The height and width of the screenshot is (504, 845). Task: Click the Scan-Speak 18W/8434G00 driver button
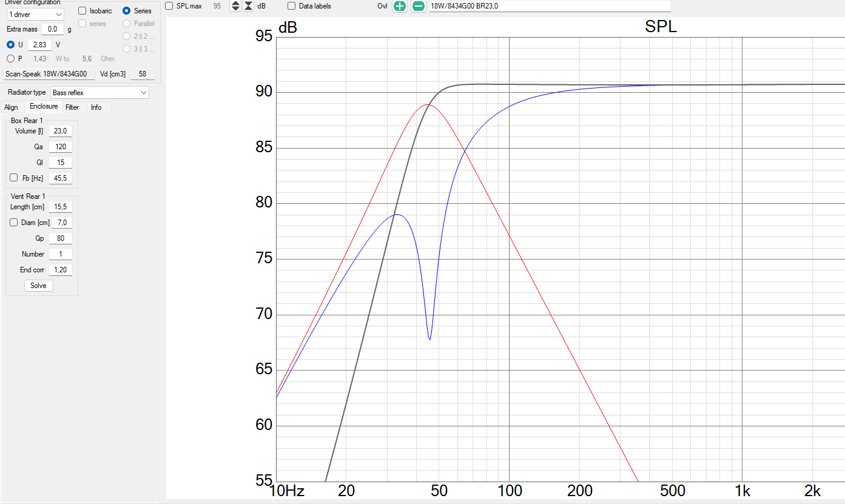click(x=50, y=74)
